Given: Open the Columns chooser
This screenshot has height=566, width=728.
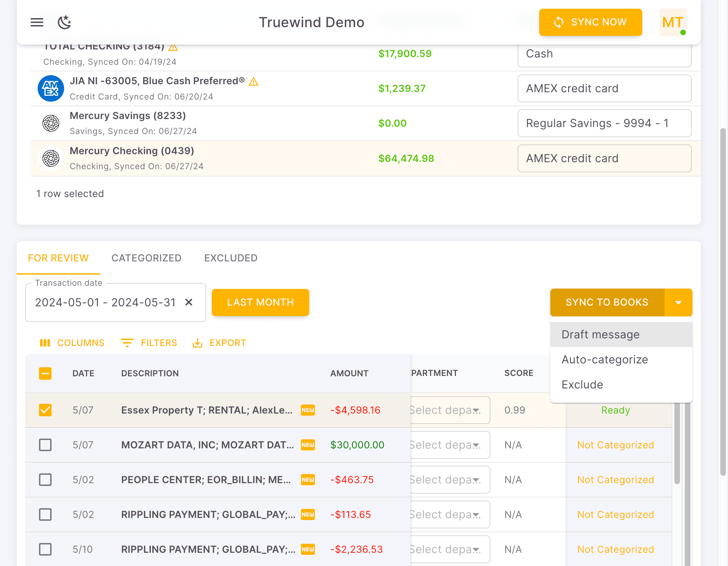Looking at the screenshot, I should tap(72, 343).
